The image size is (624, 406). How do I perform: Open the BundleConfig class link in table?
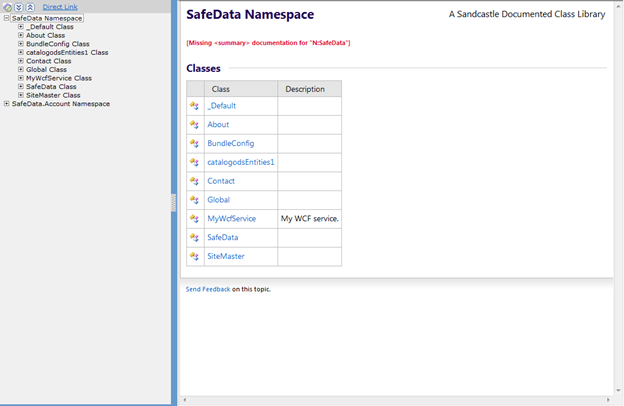[231, 143]
